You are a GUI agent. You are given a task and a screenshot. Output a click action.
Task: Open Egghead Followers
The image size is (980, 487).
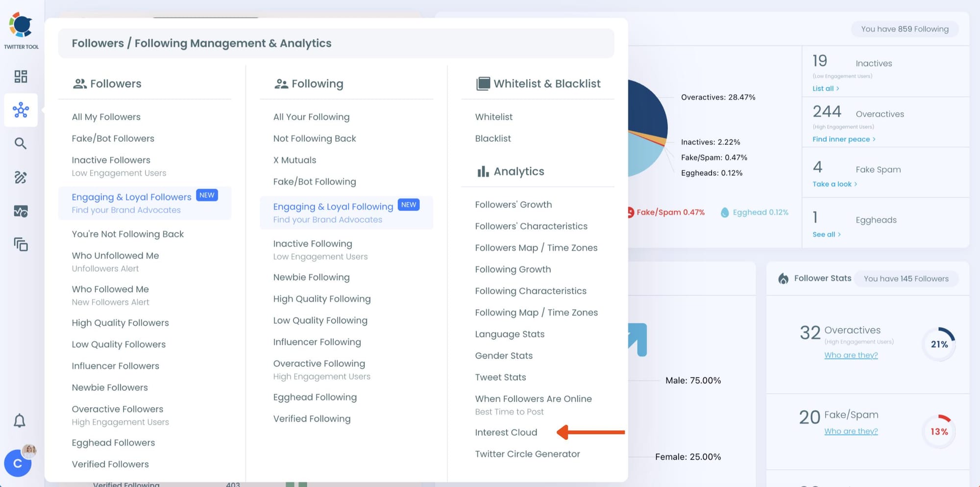[x=113, y=442]
